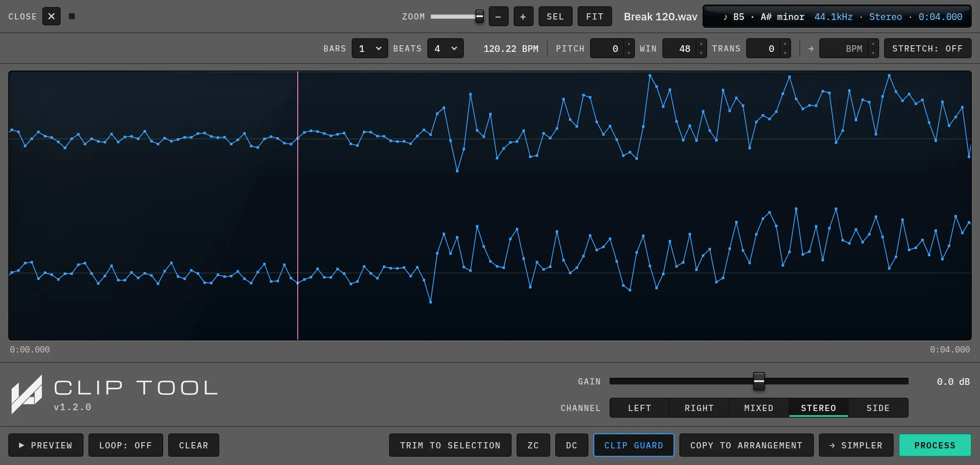
Task: Decrease the WIN value with down arrow
Action: pyautogui.click(x=701, y=53)
